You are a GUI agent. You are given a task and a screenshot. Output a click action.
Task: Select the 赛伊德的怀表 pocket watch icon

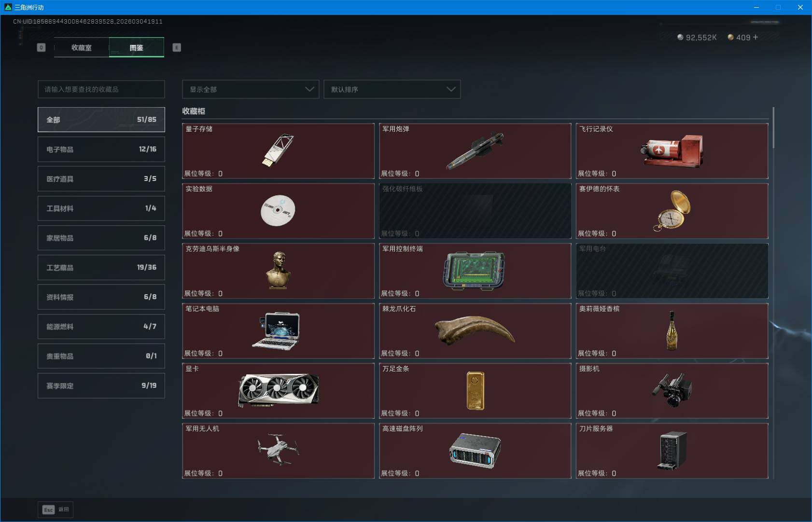(x=672, y=211)
